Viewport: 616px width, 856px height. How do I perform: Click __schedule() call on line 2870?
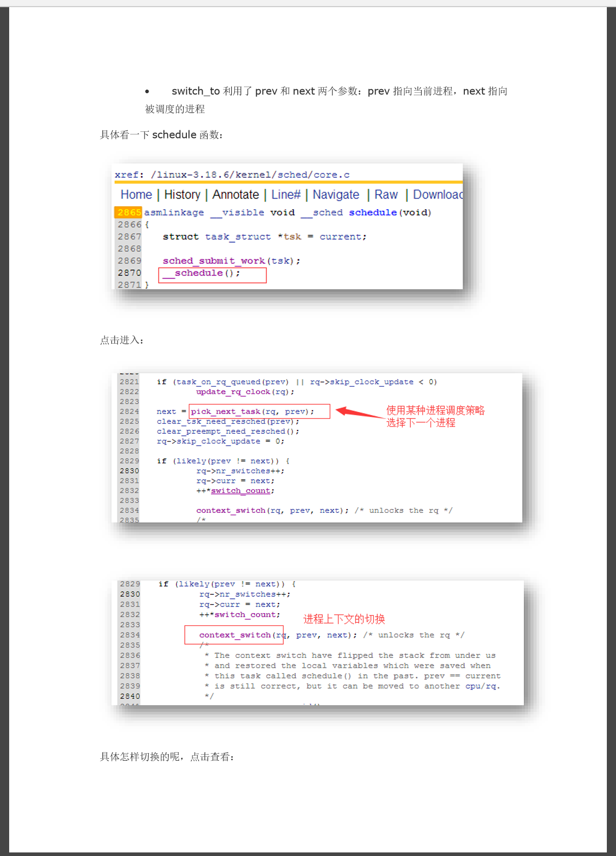(201, 273)
